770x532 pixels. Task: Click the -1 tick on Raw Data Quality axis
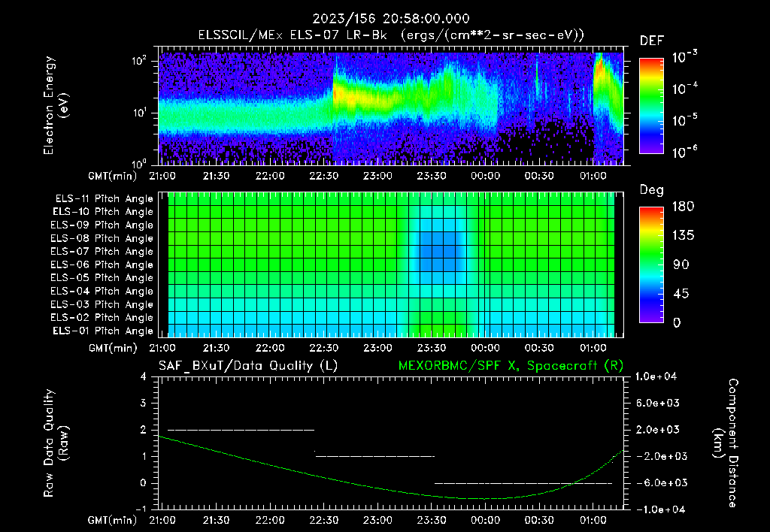141,509
